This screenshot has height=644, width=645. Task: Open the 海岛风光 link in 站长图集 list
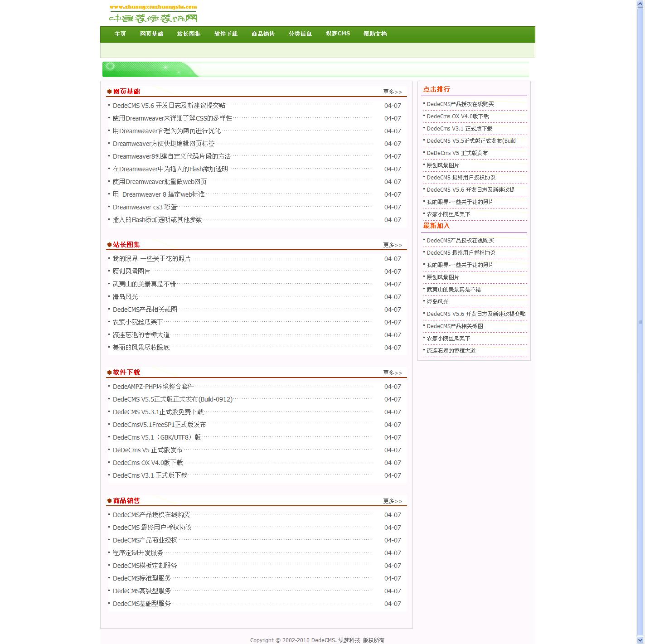click(125, 297)
